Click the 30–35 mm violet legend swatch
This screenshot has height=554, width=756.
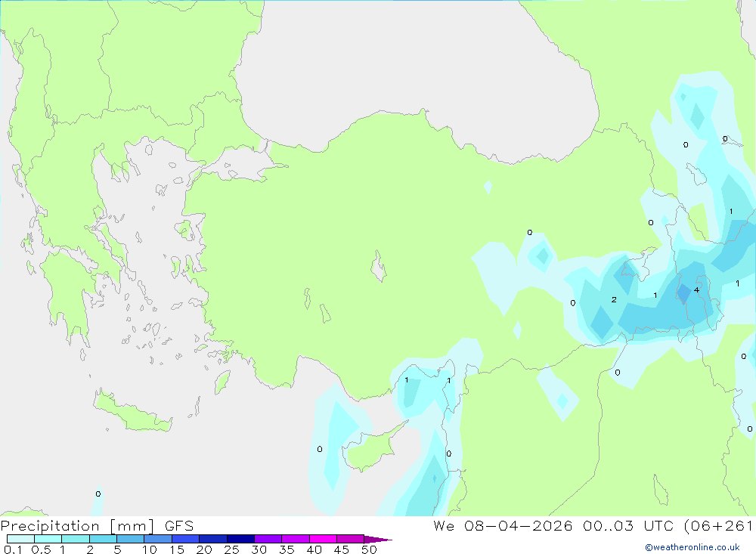click(x=268, y=539)
